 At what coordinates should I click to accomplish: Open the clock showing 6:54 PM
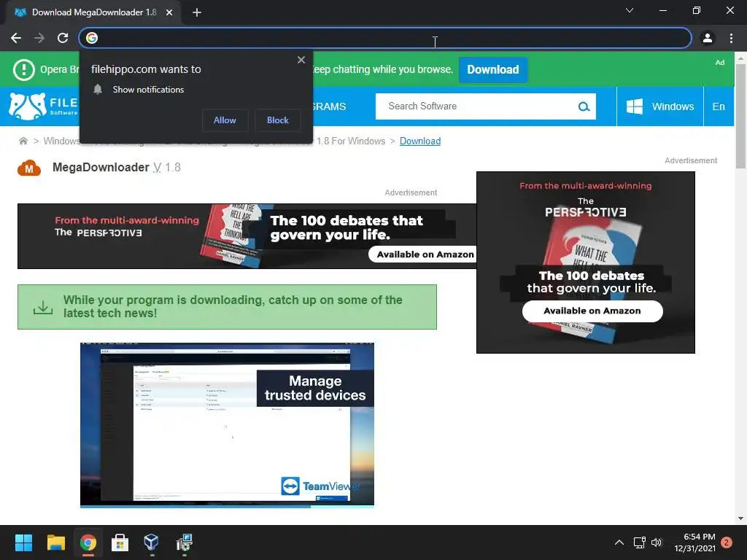(694, 542)
